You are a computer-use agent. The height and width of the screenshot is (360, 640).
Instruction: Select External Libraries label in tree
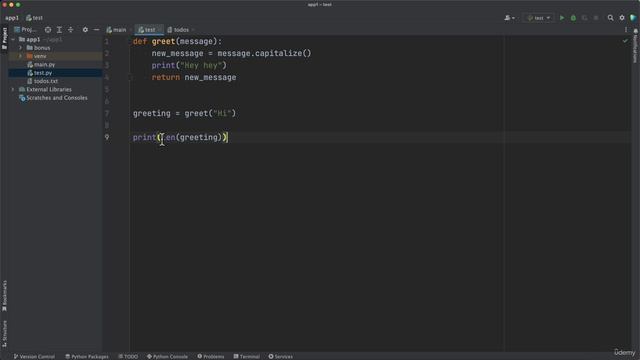point(49,89)
